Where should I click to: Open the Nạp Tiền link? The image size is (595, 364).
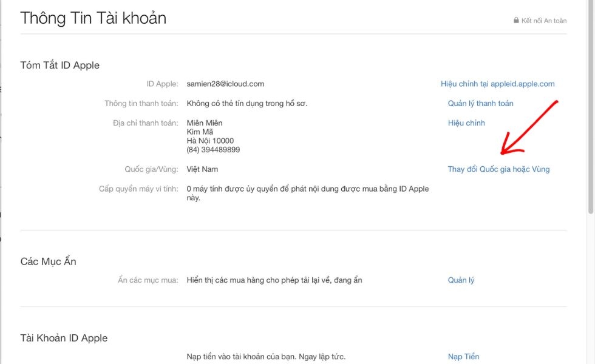[x=463, y=357]
